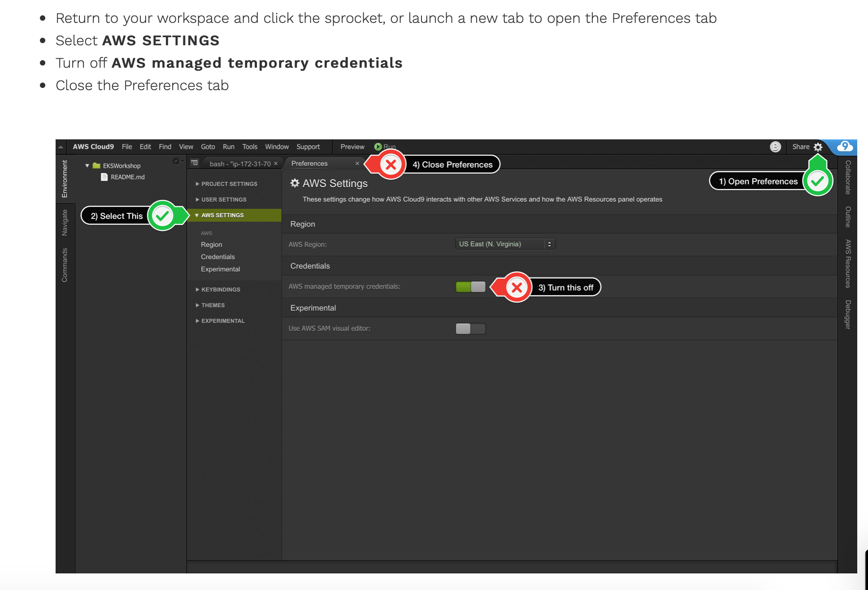Open the Goto menu
Screen dimensions: 868x590
pos(208,147)
